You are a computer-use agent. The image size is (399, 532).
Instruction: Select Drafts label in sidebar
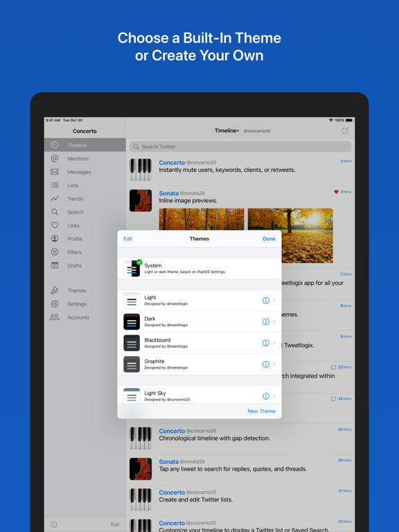(74, 266)
